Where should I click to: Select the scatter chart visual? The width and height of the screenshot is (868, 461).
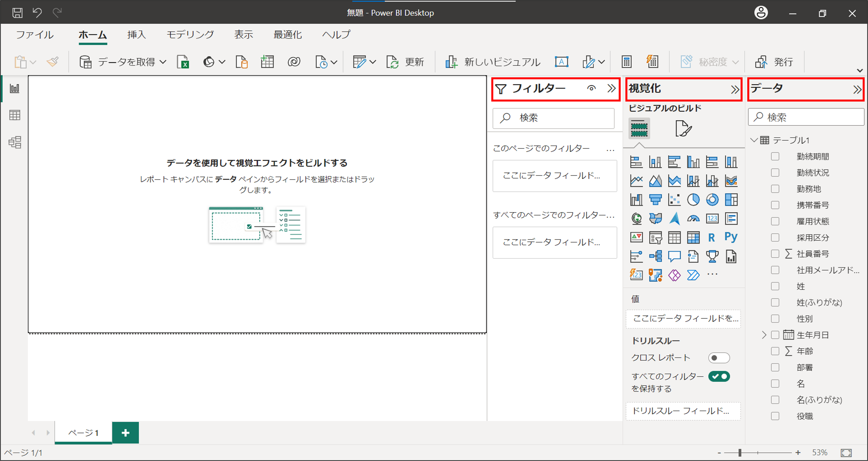[x=674, y=200]
